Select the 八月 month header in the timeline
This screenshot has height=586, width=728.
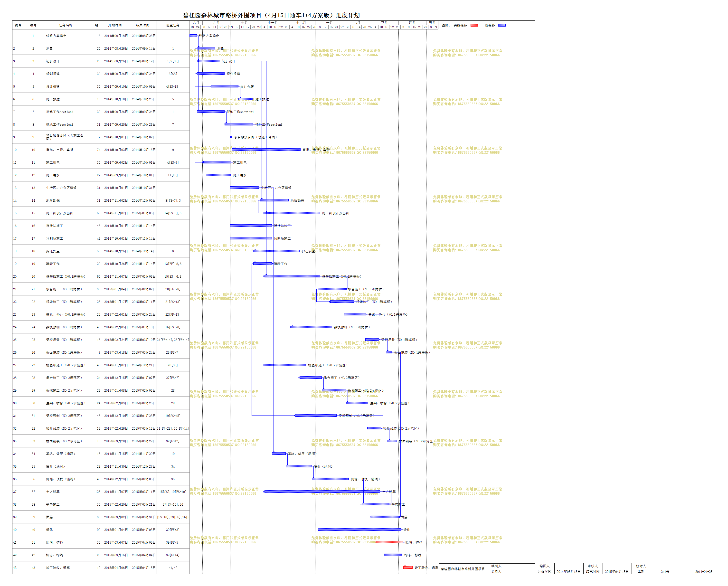(x=196, y=23)
